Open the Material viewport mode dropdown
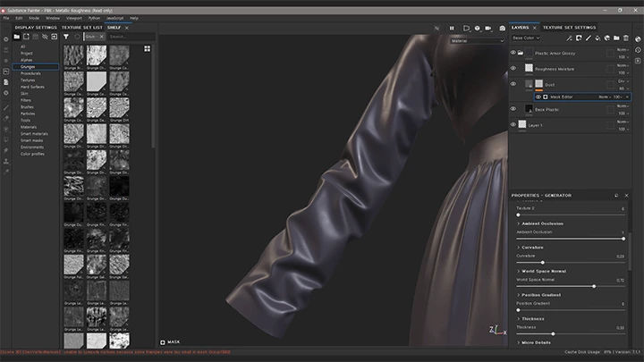644x362 pixels. coord(478,41)
